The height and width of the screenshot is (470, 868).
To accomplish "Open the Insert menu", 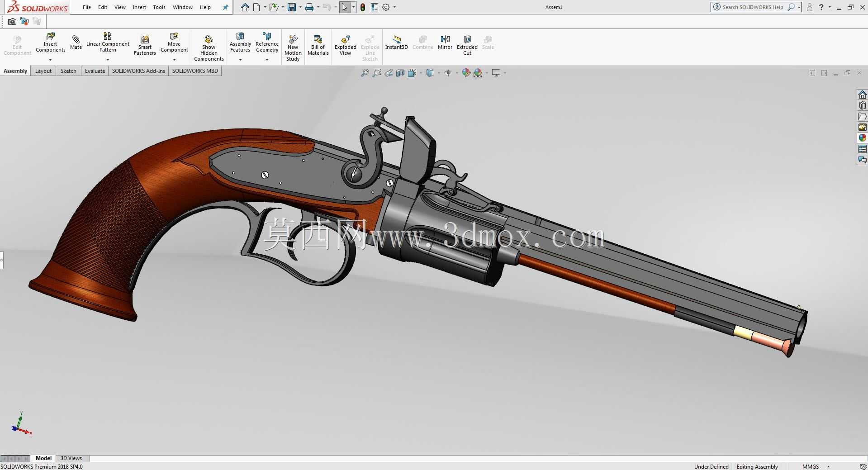I will [139, 7].
